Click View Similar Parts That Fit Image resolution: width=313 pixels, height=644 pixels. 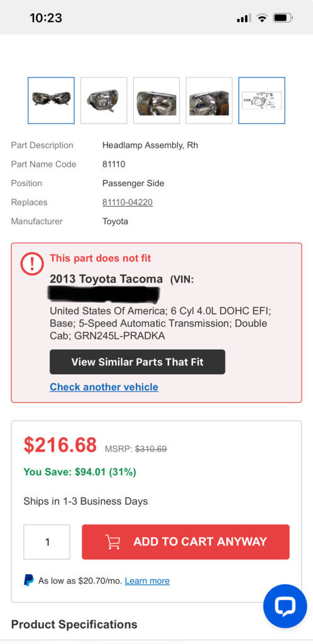[138, 362]
